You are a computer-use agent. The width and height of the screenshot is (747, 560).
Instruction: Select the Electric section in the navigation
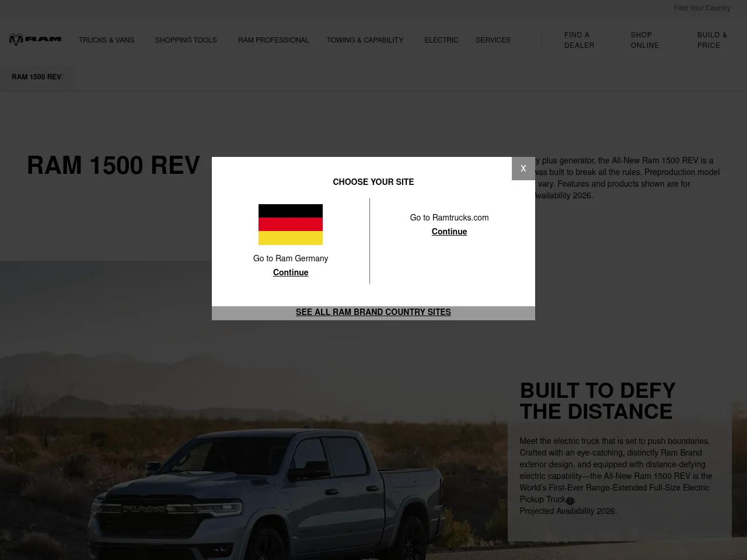click(441, 40)
